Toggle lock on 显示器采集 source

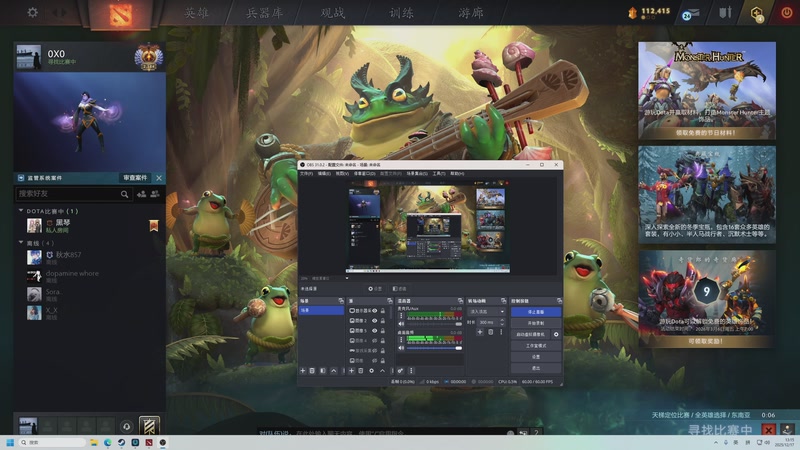[x=383, y=311]
